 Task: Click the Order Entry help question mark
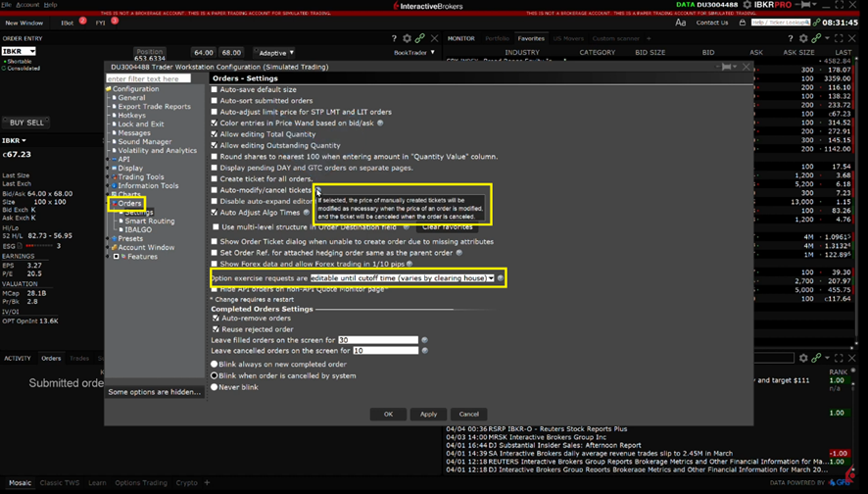click(394, 39)
